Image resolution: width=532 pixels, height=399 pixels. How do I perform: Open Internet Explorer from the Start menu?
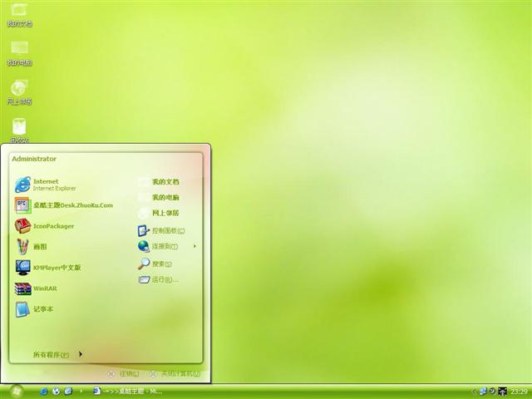point(46,185)
